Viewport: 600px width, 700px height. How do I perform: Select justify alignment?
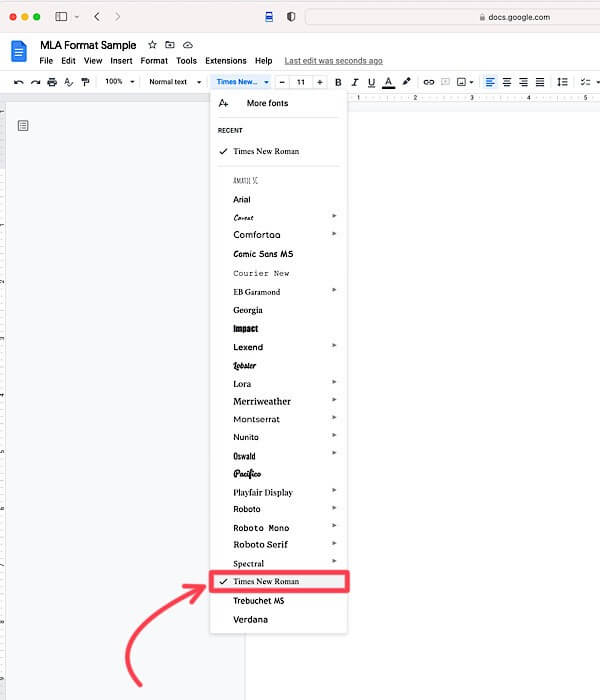coord(540,82)
